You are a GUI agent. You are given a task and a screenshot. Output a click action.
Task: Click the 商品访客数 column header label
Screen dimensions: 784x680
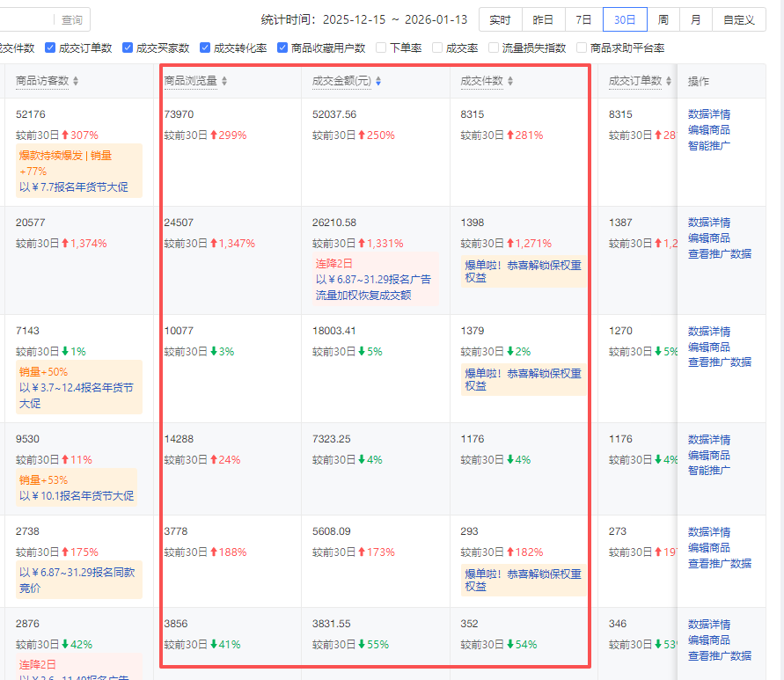[42, 81]
